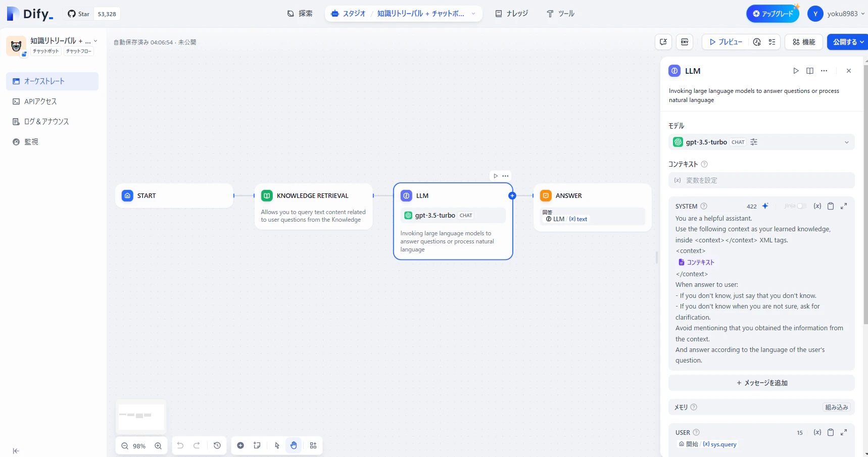Click the conversation variables icon
The width and height of the screenshot is (868, 457).
pos(663,42)
